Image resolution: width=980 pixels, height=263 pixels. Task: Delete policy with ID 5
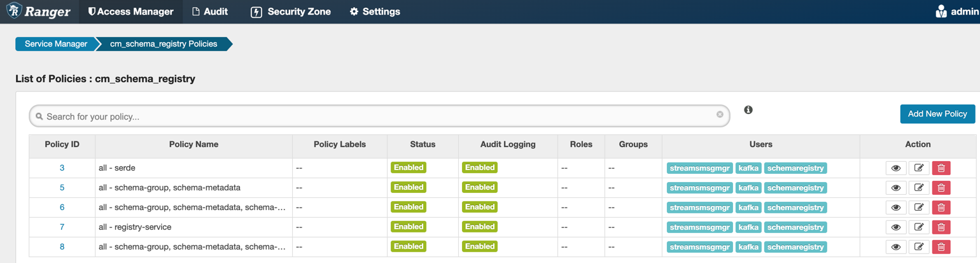coord(941,188)
